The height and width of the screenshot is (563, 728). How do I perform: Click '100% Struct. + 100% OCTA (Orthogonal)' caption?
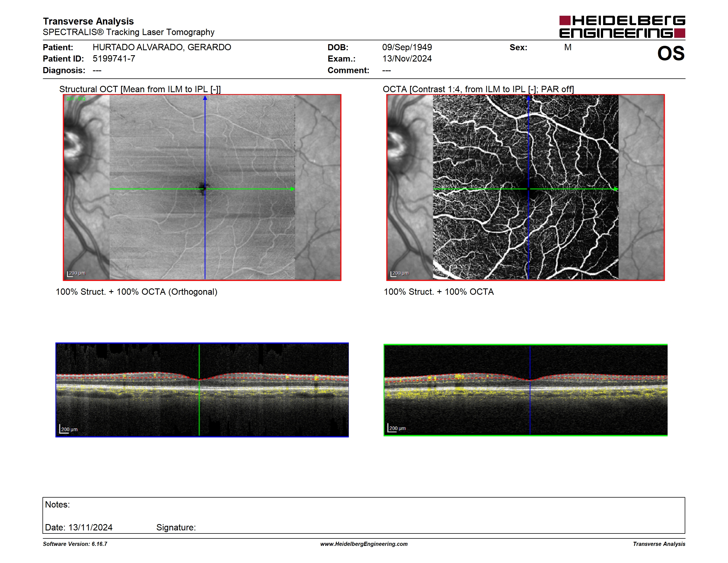click(136, 292)
